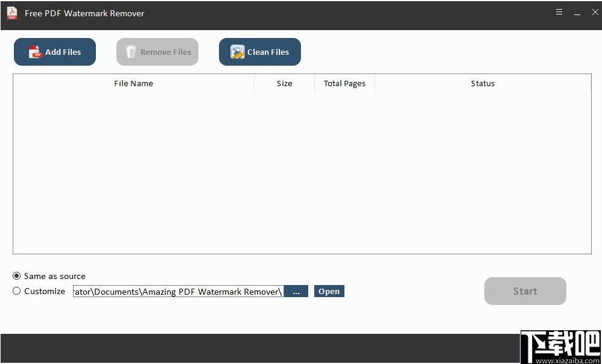The width and height of the screenshot is (602, 364).
Task: Click the Size column header
Action: (x=285, y=84)
